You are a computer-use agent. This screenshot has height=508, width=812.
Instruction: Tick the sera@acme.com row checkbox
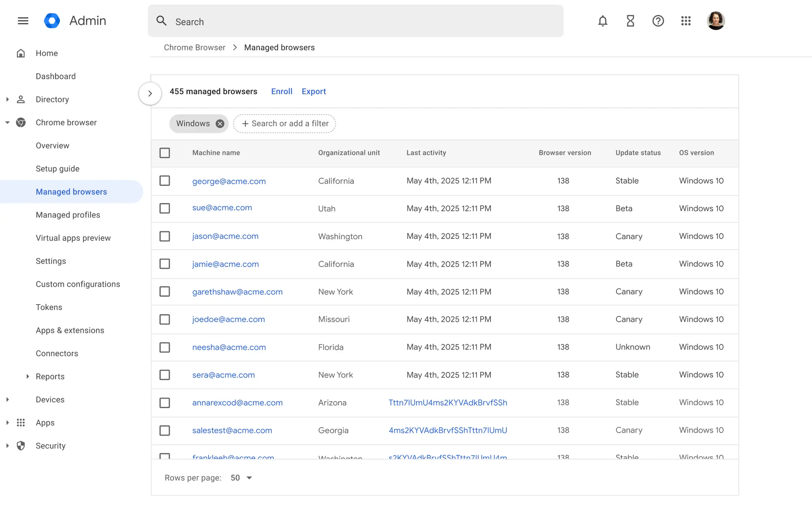[165, 375]
